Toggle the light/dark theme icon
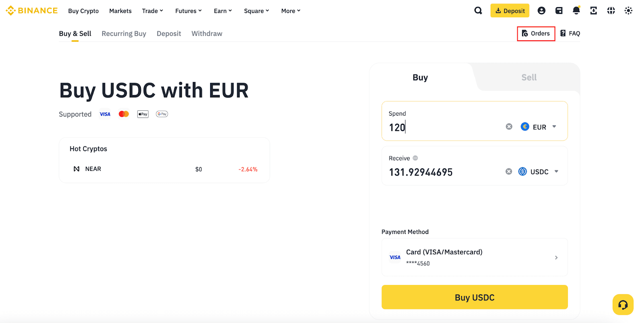644x323 pixels. (x=628, y=10)
